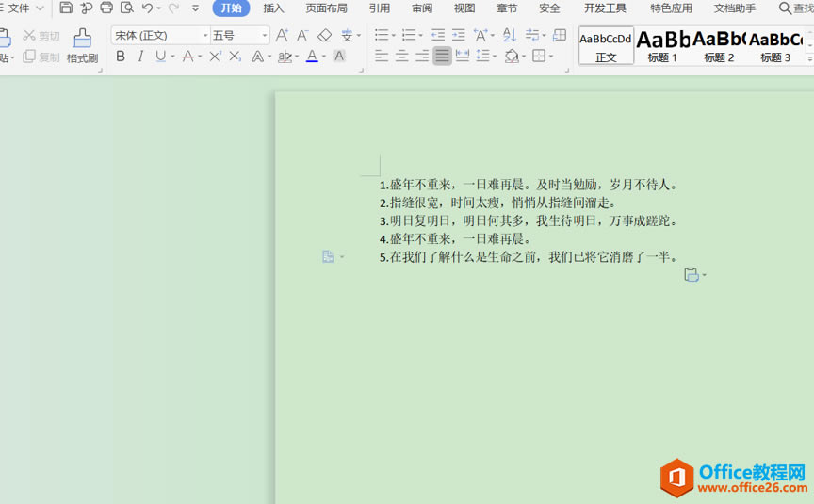
Task: Click the Format Painter (格式刷) brush
Action: point(82,45)
